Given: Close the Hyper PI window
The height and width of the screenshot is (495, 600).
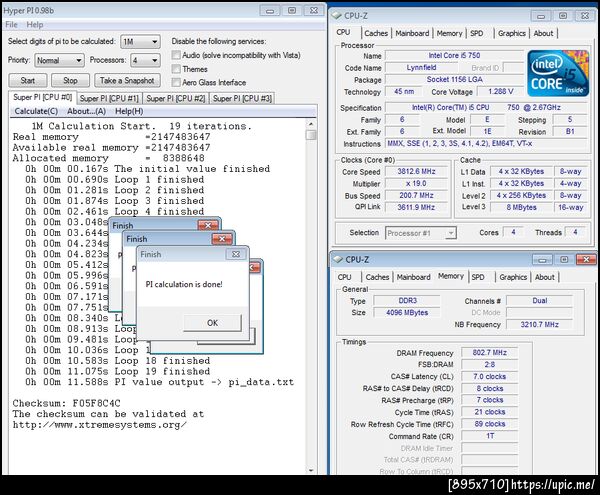Looking at the screenshot, I should pos(313,11).
